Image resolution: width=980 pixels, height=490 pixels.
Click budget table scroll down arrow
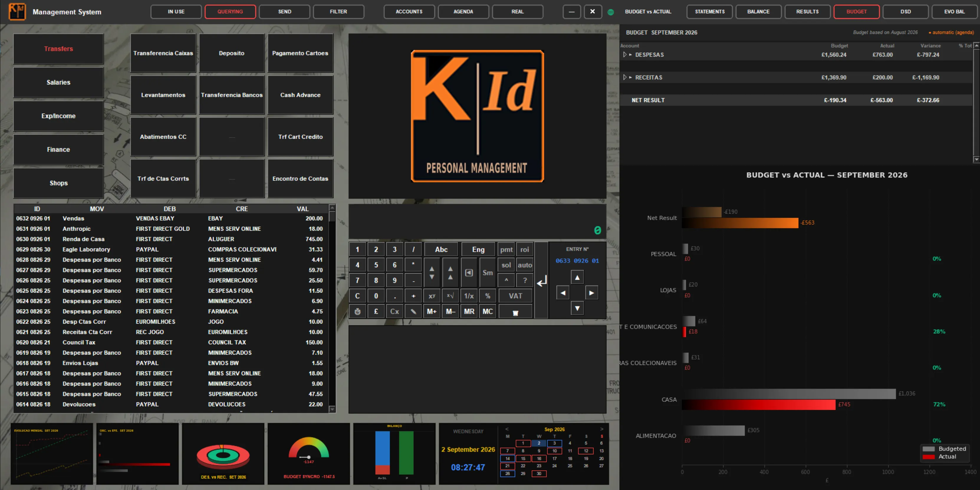(976, 159)
